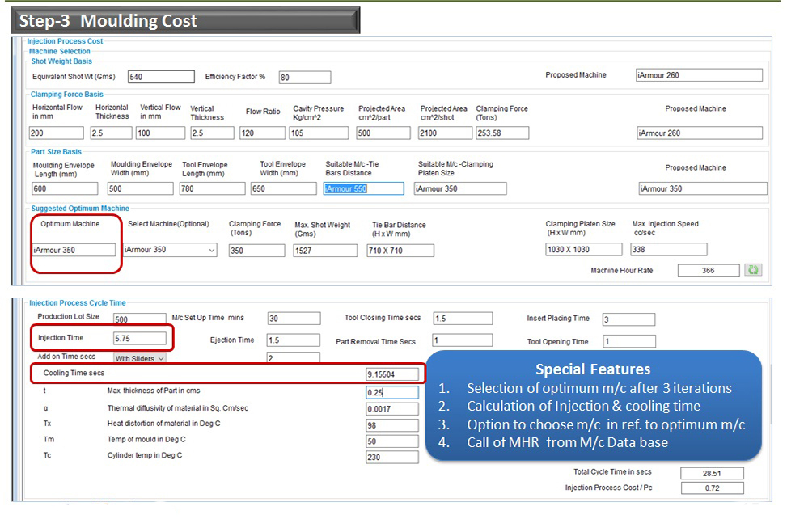
Task: Click the 'Part Size Basis' group heading
Action: (x=57, y=151)
